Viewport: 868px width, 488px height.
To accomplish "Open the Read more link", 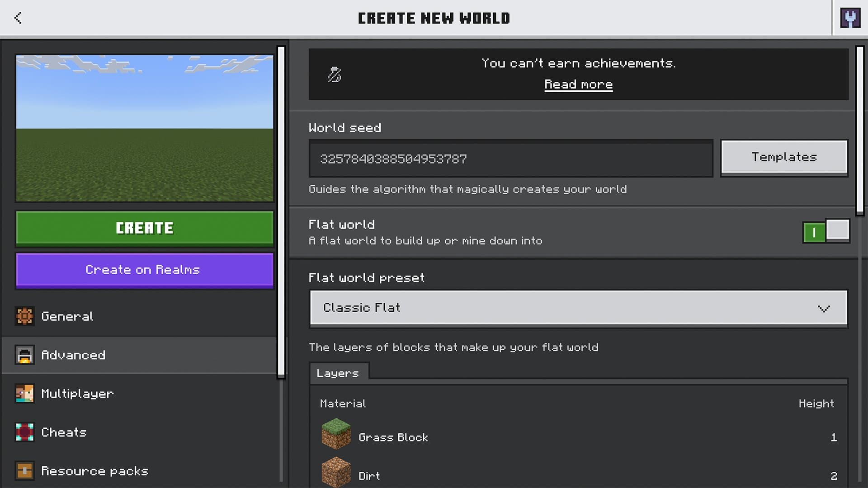I will click(578, 84).
